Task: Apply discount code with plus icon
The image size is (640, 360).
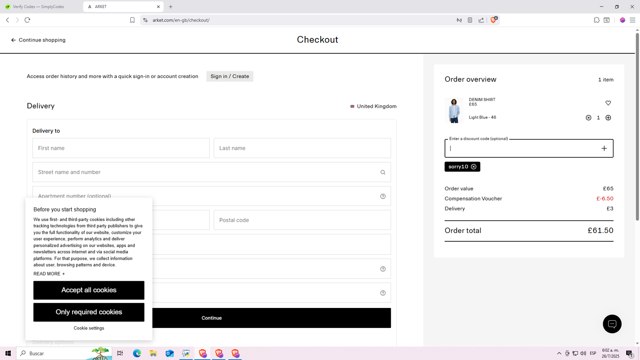Action: tap(604, 149)
